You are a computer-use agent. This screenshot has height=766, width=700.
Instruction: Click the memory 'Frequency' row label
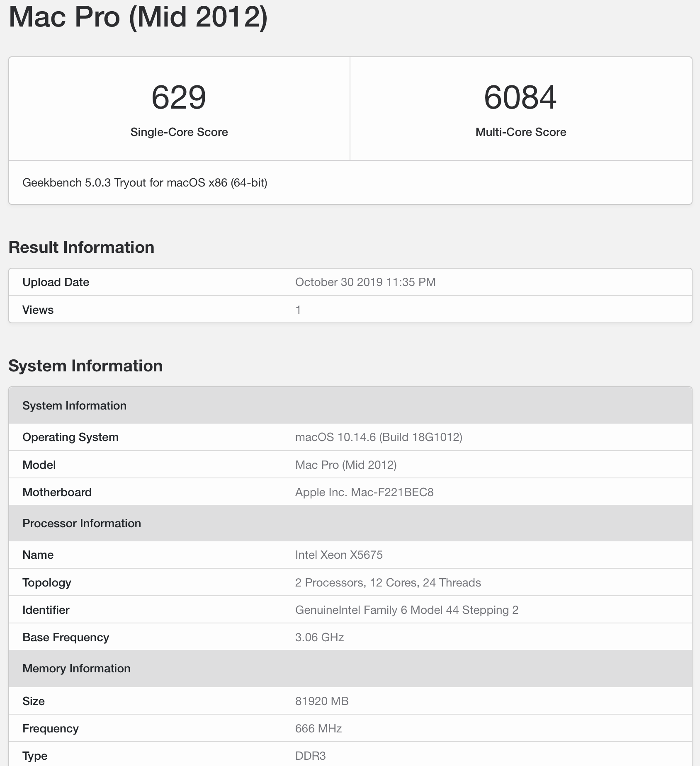click(51, 729)
